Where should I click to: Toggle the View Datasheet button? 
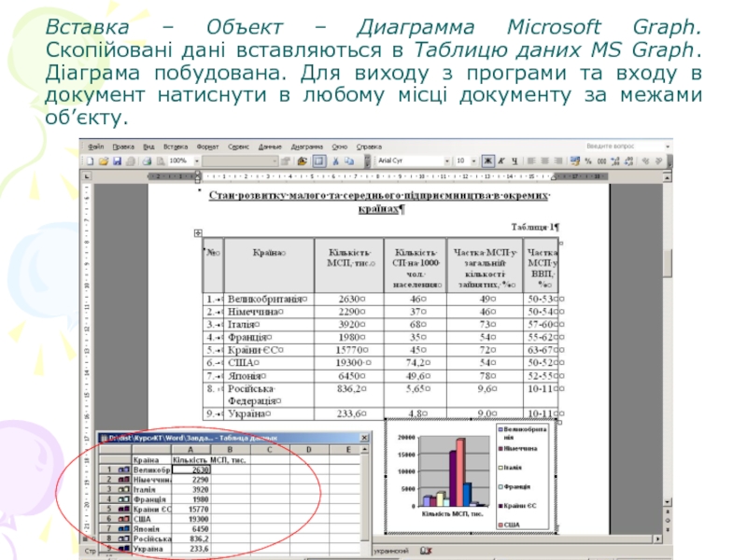(x=318, y=161)
